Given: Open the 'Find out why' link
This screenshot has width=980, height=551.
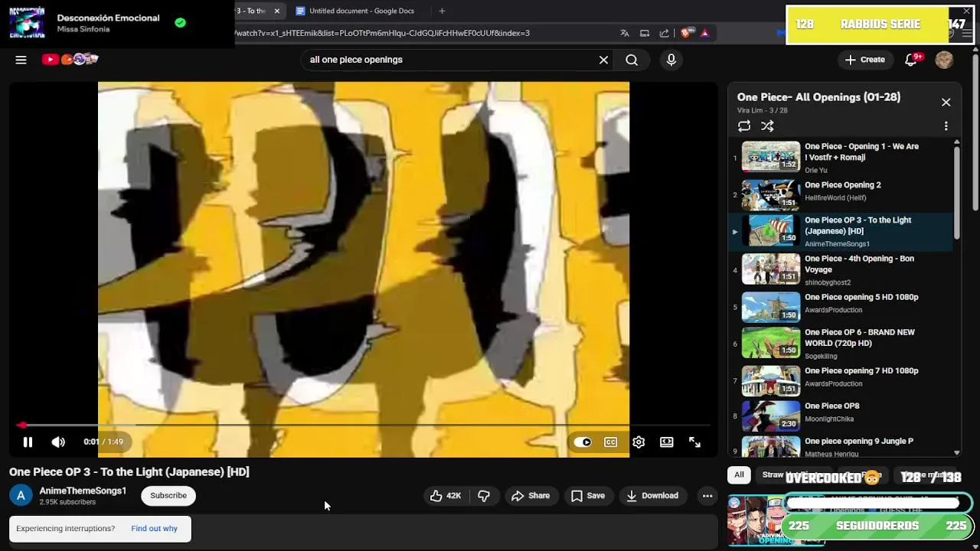Looking at the screenshot, I should 154,528.
